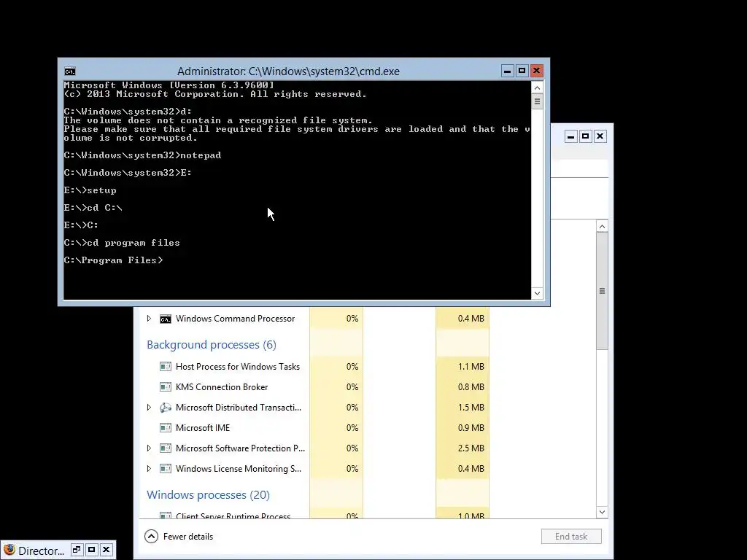Select Windows Command Processor row text

[236, 319]
